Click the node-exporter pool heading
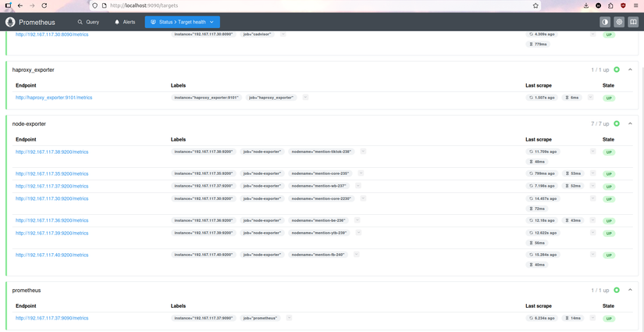644x332 pixels. click(x=29, y=123)
